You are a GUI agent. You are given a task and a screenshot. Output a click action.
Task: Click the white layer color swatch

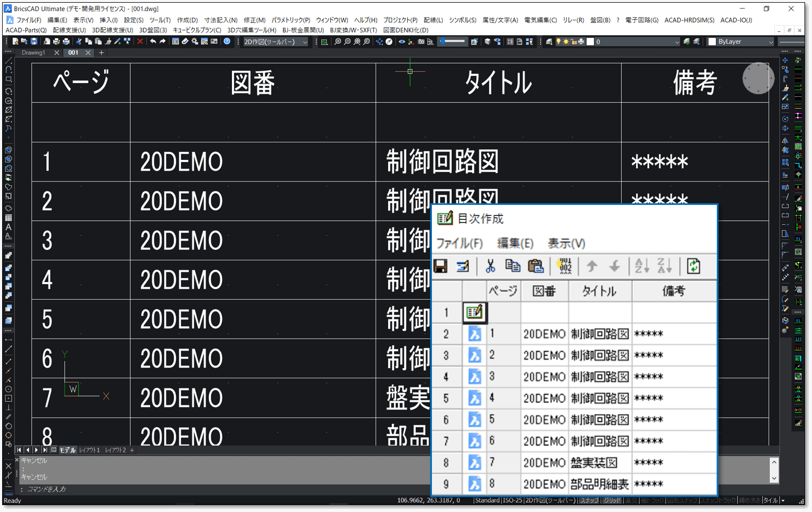point(590,41)
